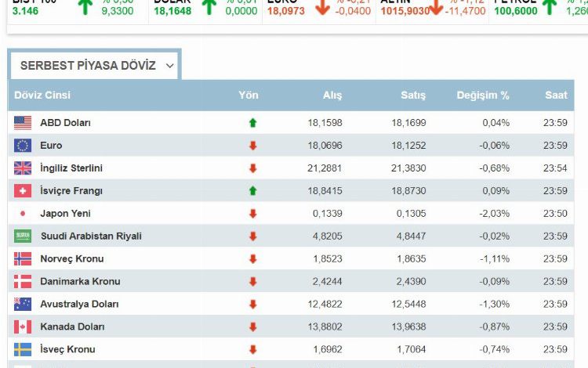Click the Japon Yeni flag icon
588x368 pixels.
click(x=23, y=214)
